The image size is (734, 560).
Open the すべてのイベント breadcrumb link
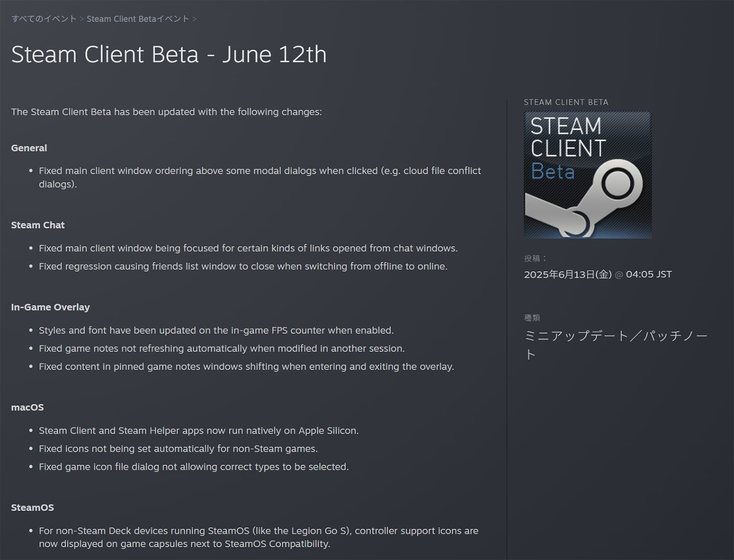tap(44, 19)
